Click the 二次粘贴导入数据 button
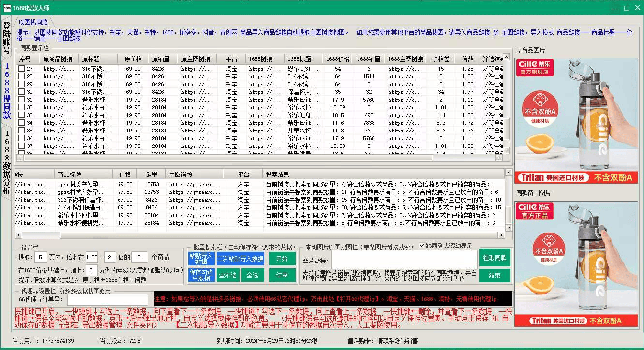644x350 pixels. (240, 259)
